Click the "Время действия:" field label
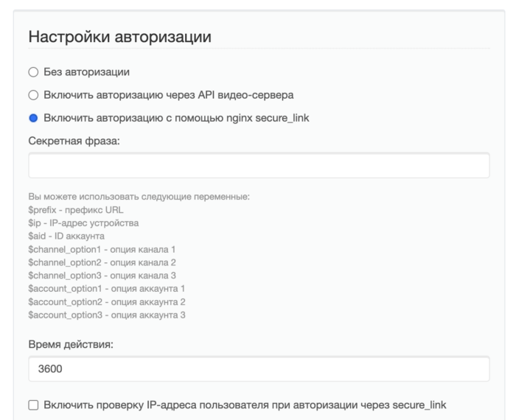The image size is (516, 420). point(75,344)
